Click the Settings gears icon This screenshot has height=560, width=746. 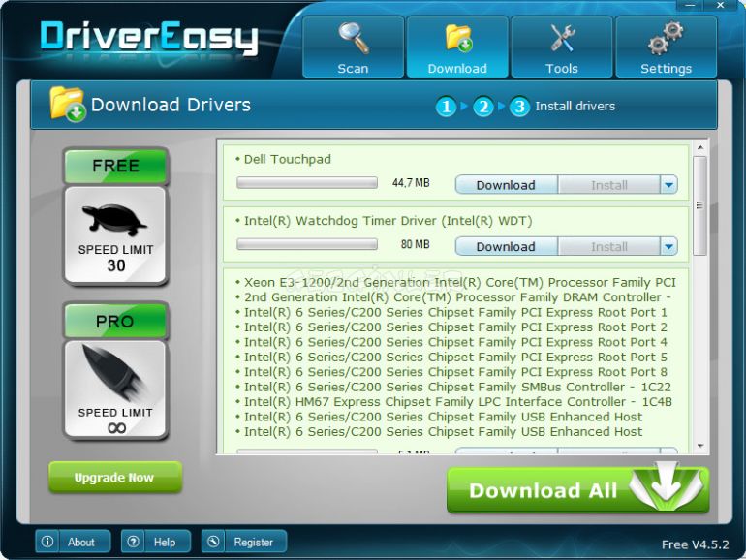667,37
